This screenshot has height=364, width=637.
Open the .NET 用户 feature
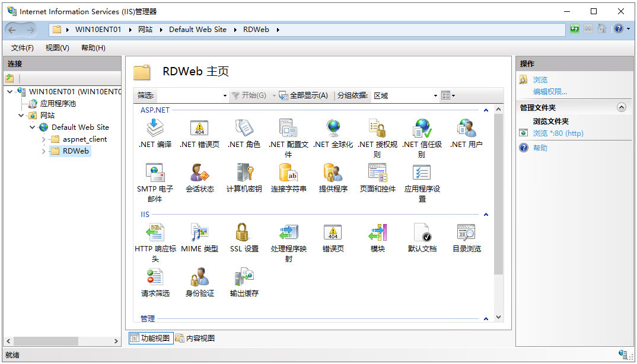click(466, 133)
